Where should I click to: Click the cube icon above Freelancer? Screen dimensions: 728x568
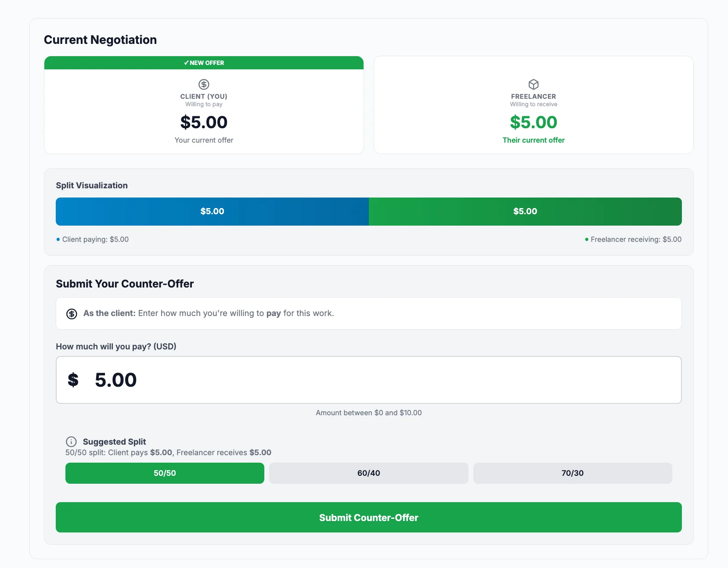coord(533,84)
